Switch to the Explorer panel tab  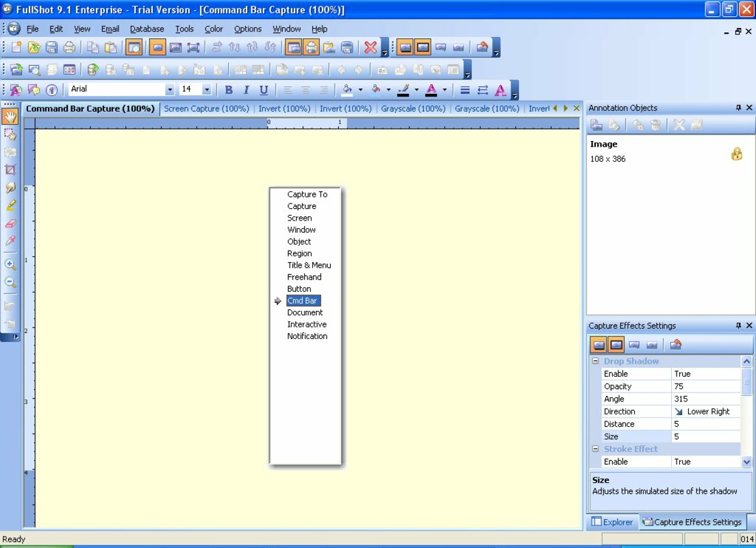tap(612, 522)
